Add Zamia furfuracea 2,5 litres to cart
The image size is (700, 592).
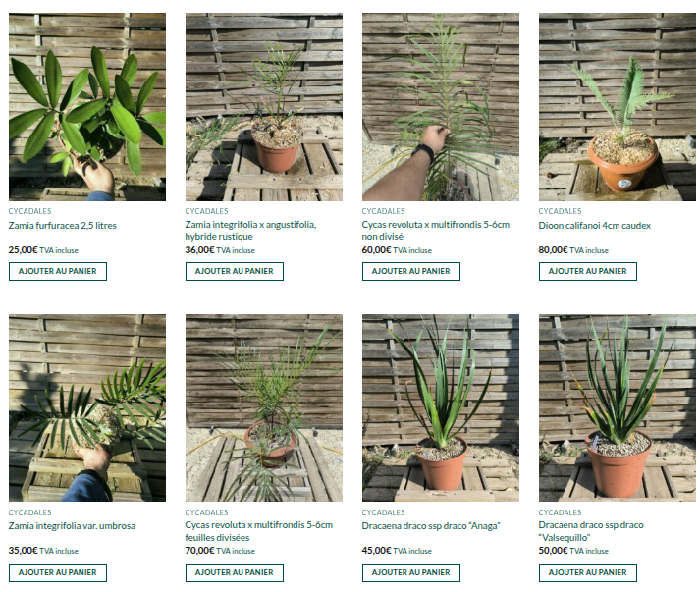click(58, 271)
